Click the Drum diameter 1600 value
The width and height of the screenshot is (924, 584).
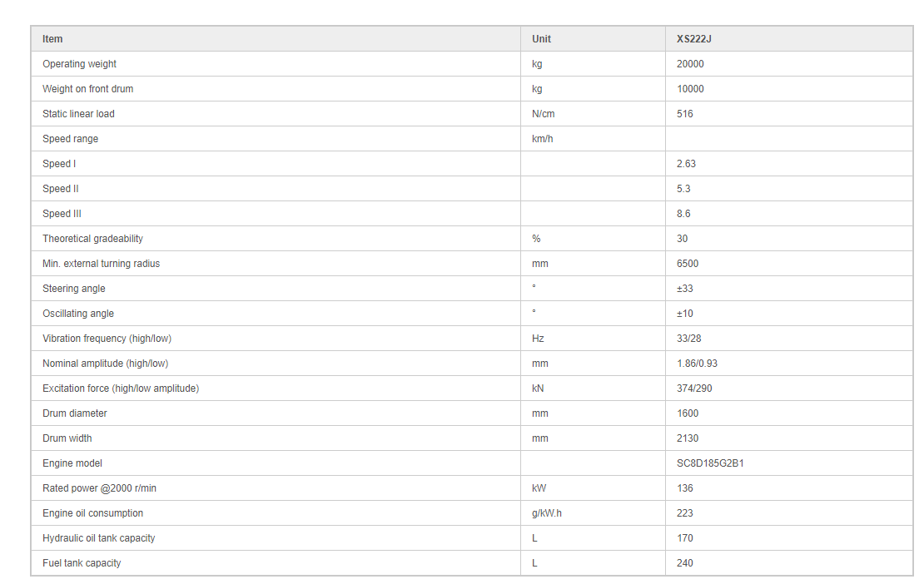coord(688,413)
